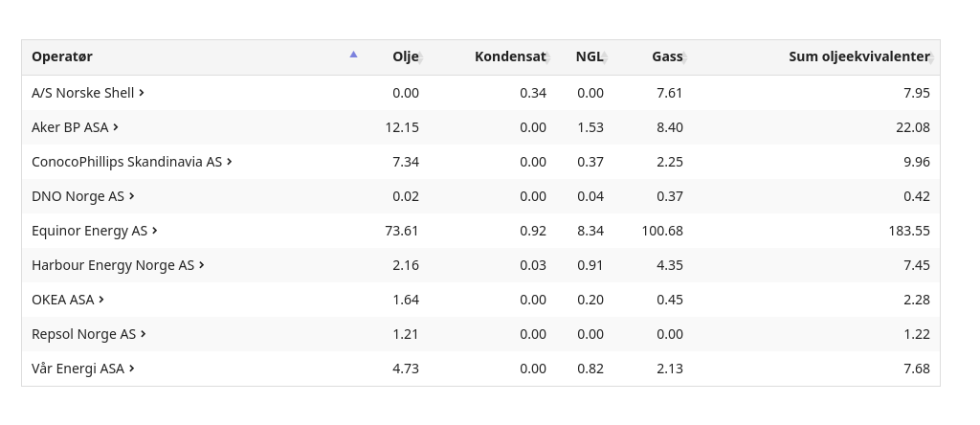Image resolution: width=980 pixels, height=425 pixels.
Task: Click the chevron after OKEA ASA
Action: 101,300
